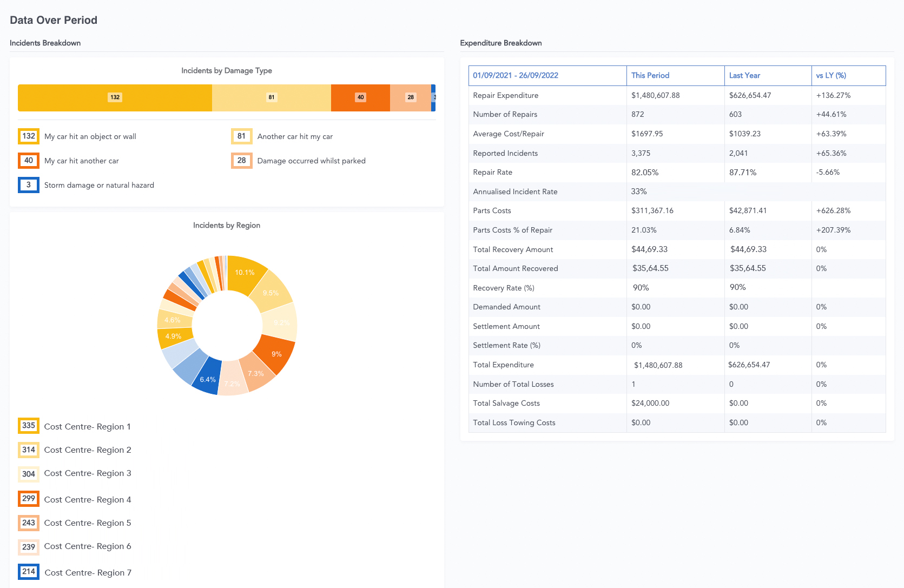Click the Recovery Rate (%) label
Viewport: 904px width, 588px height.
[x=504, y=288]
